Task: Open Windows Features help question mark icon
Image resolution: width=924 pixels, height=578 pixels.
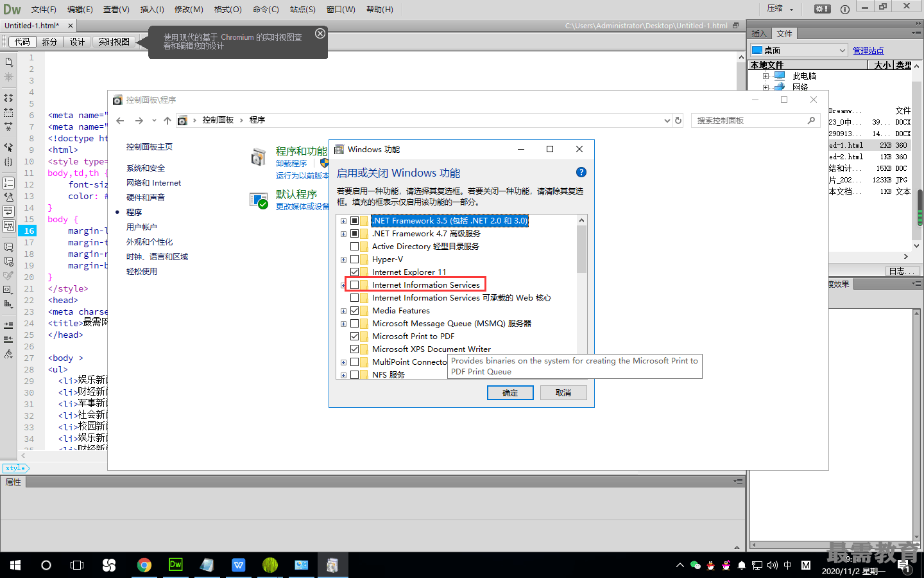Action: 581,172
